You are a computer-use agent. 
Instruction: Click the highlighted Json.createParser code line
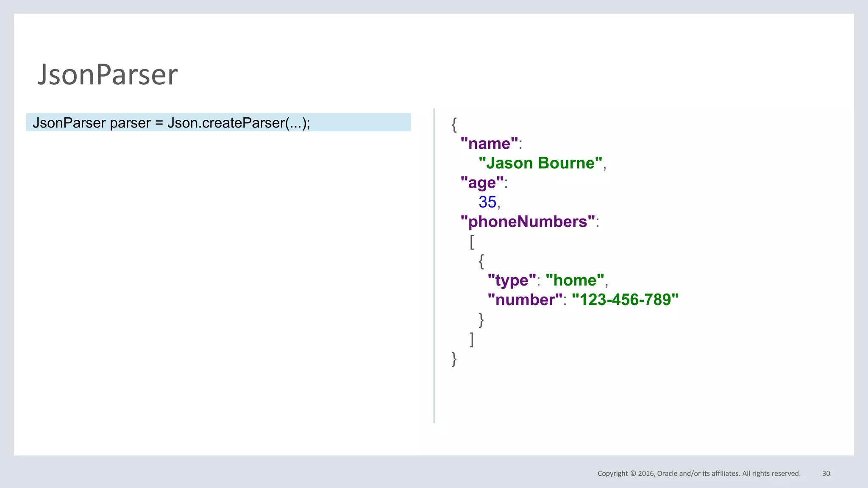[171, 123]
